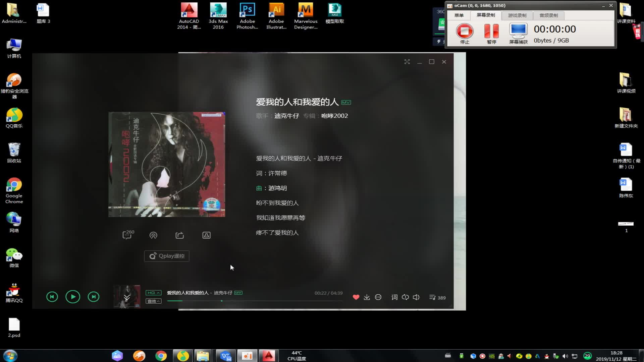The width and height of the screenshot is (644, 362).
Task: Open QQ Music taskbar button
Action: pos(183,356)
